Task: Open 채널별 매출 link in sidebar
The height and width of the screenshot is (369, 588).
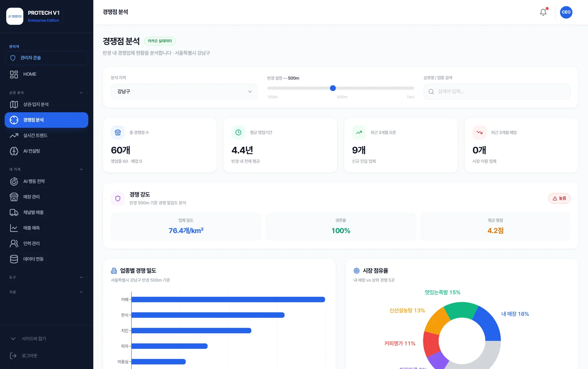Action: tap(46, 213)
